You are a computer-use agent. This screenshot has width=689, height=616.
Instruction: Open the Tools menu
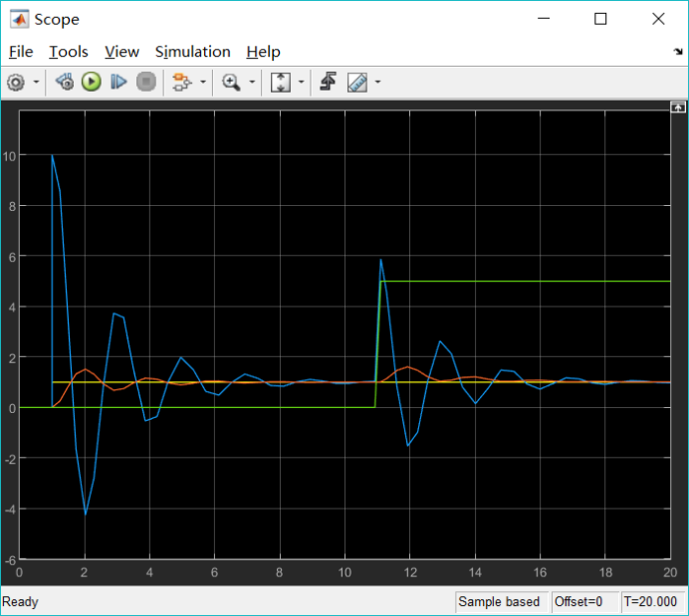(69, 52)
